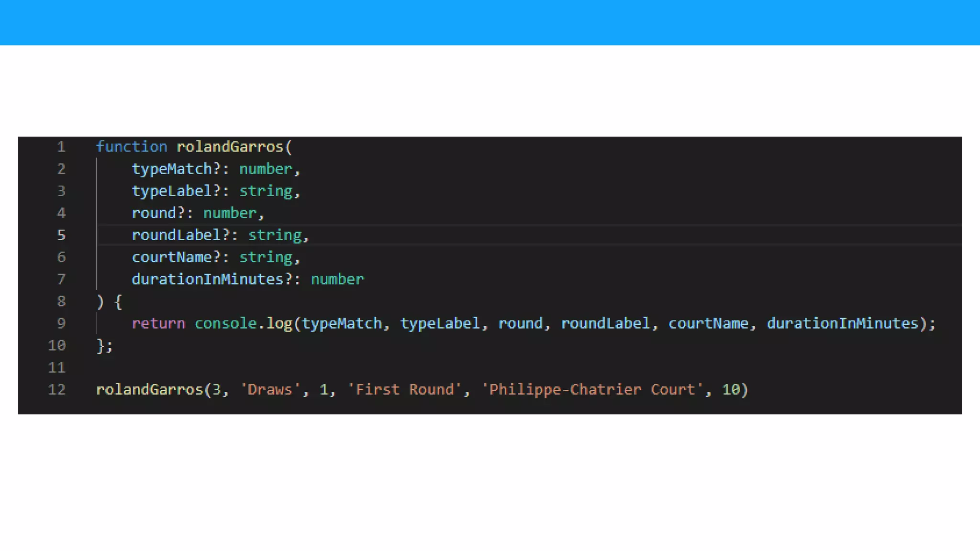
Task: Click the 'function' keyword on line 1
Action: pos(132,147)
